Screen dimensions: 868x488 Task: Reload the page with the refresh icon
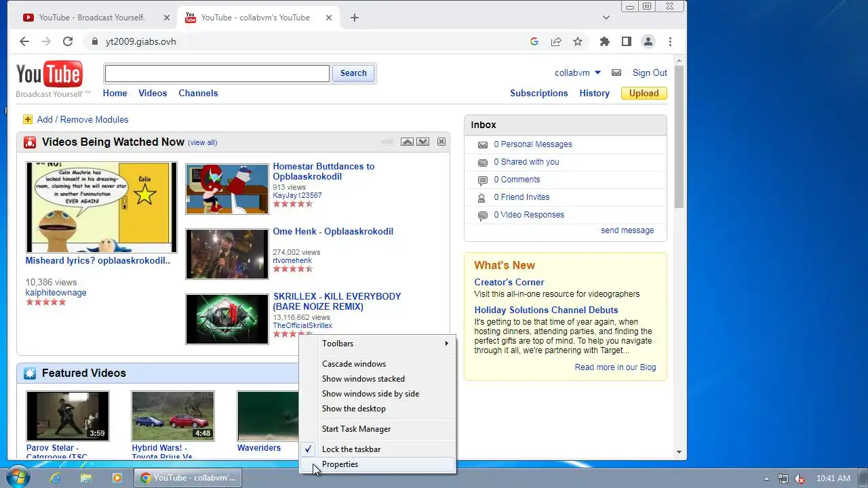click(x=68, y=41)
